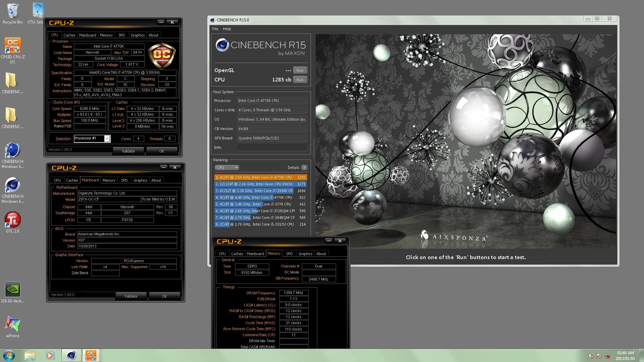This screenshot has width=644, height=362.
Task: Click the clock in the taskbar
Action: tap(625, 356)
